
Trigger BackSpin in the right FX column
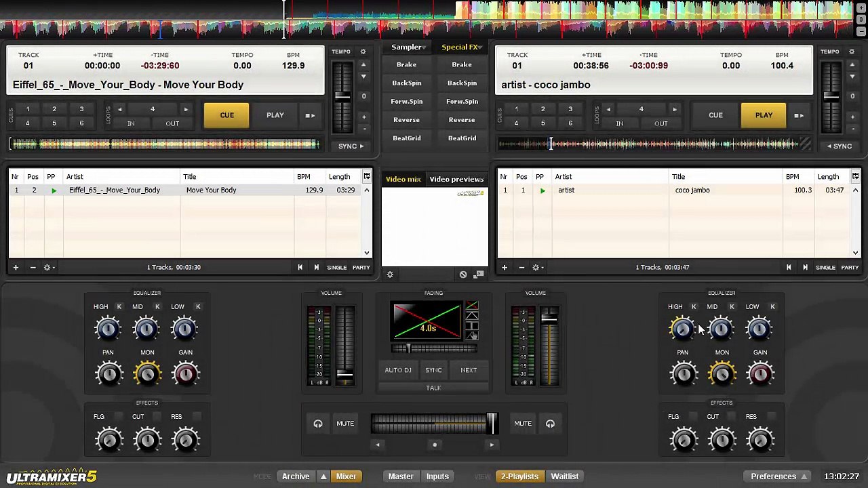coord(462,83)
